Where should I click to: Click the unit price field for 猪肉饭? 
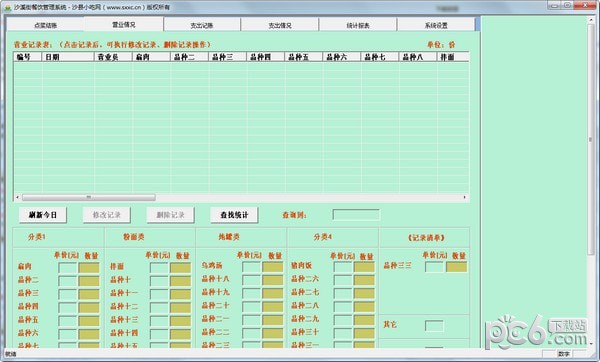pyautogui.click(x=343, y=267)
